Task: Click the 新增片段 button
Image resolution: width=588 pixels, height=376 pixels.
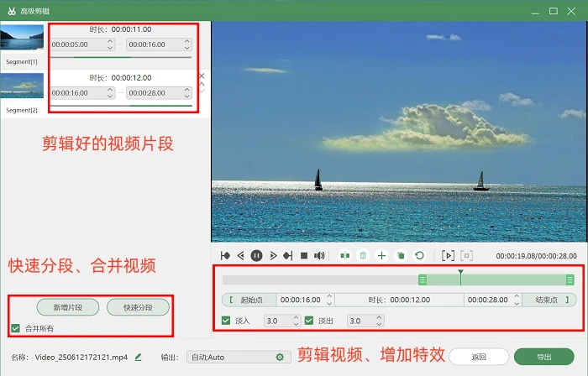Action: [x=68, y=307]
